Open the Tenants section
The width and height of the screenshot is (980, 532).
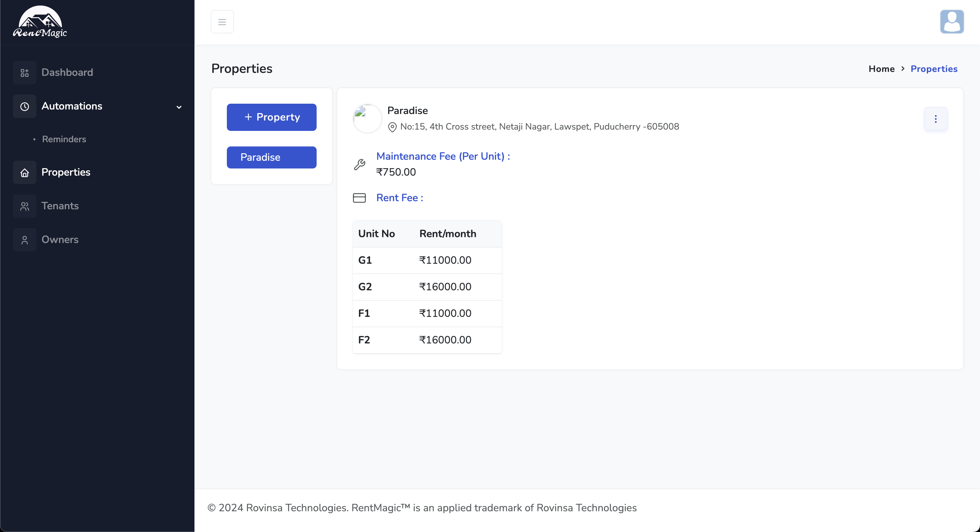click(60, 206)
